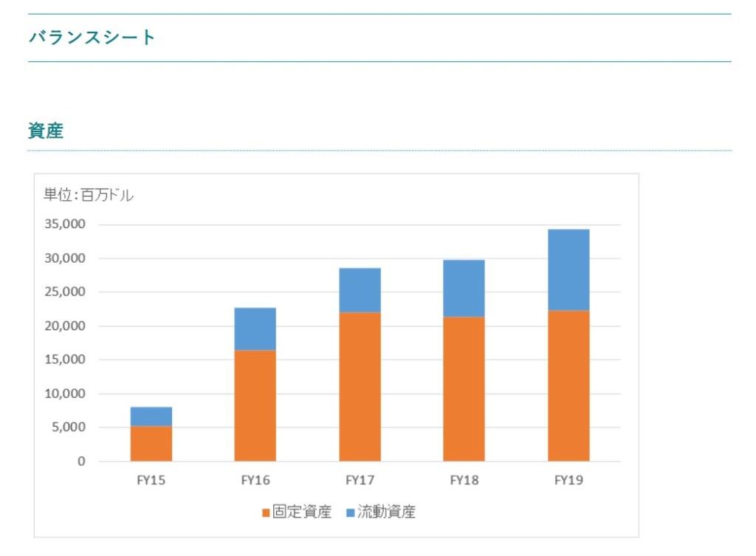The image size is (756, 556).
Task: Click the FY17 orange bar segment
Action: 360,386
